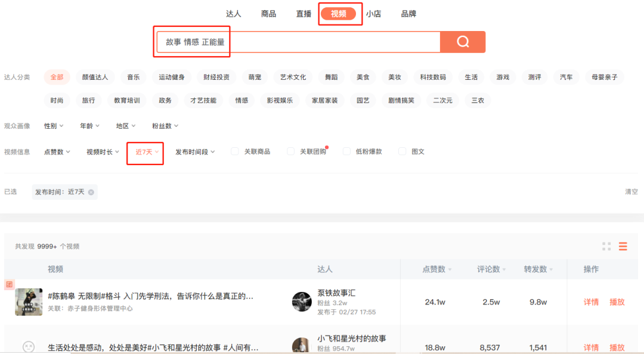Select the 游戏 category
Viewport: 644px width, 354px height.
[503, 77]
